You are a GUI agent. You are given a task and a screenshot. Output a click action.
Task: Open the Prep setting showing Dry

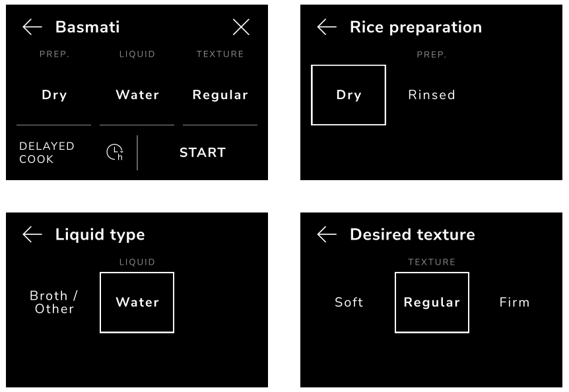(x=54, y=95)
